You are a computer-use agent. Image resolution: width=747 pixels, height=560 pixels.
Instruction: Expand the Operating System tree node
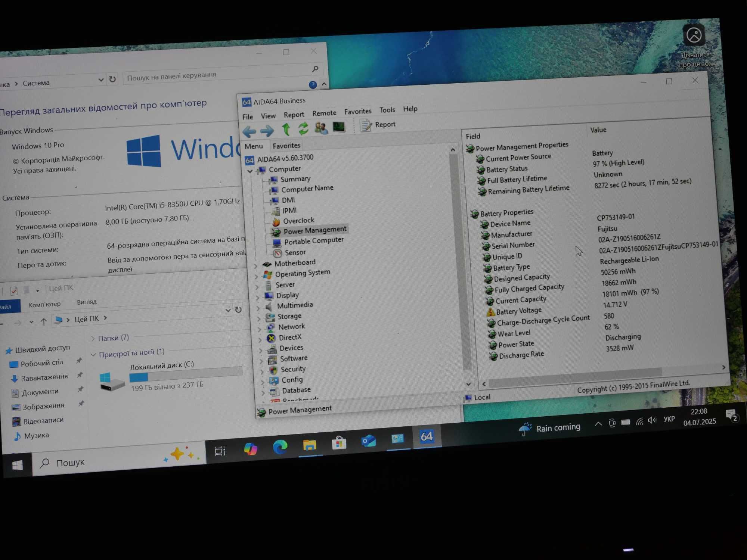click(256, 277)
